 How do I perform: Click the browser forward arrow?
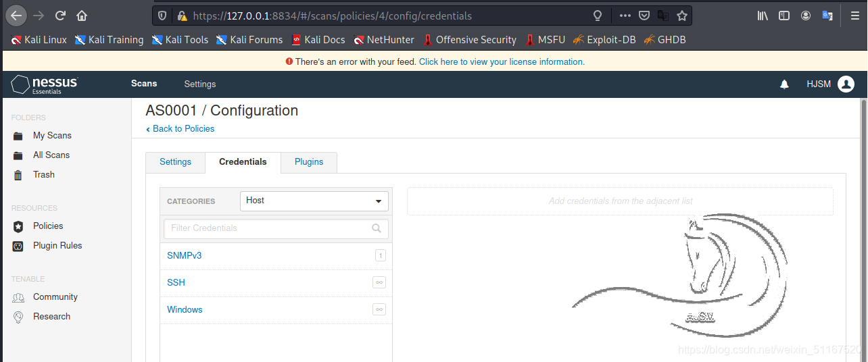(x=39, y=15)
